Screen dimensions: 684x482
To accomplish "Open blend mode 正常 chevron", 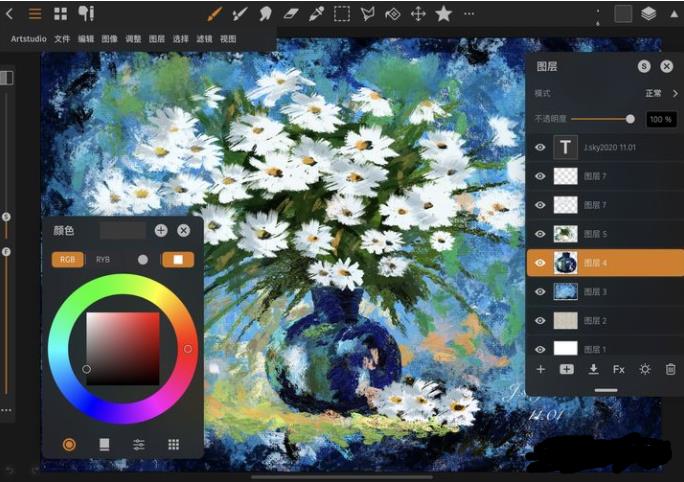I will pos(675,93).
